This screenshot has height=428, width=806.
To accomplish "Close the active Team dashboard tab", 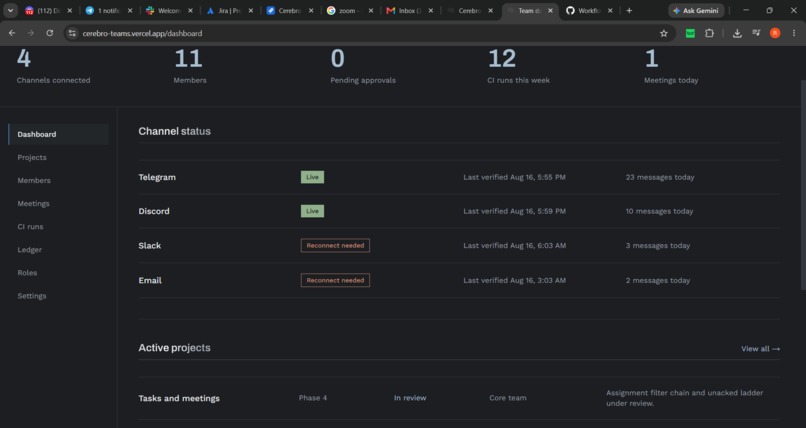I will 550,10.
